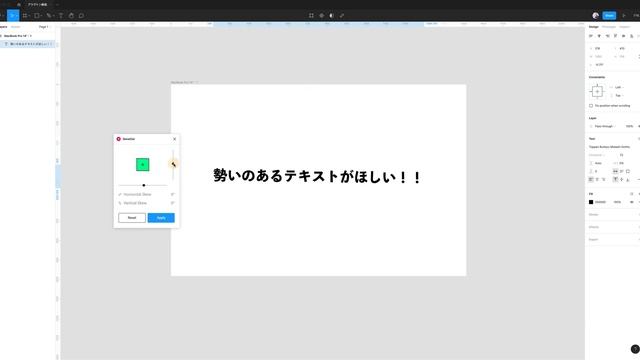Image resolution: width=640 pixels, height=360 pixels.
Task: Click the rotation field
Action: tap(600, 65)
